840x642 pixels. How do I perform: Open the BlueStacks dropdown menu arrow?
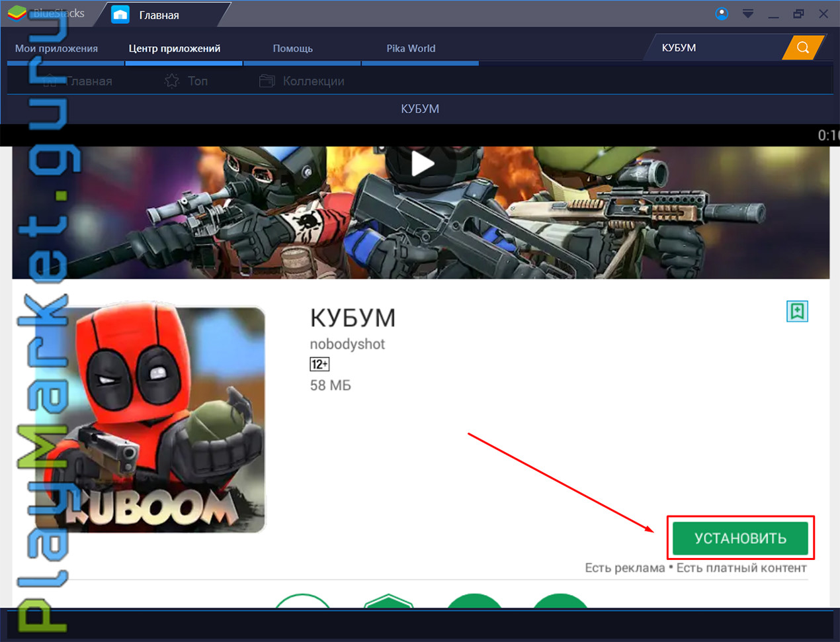pos(748,14)
